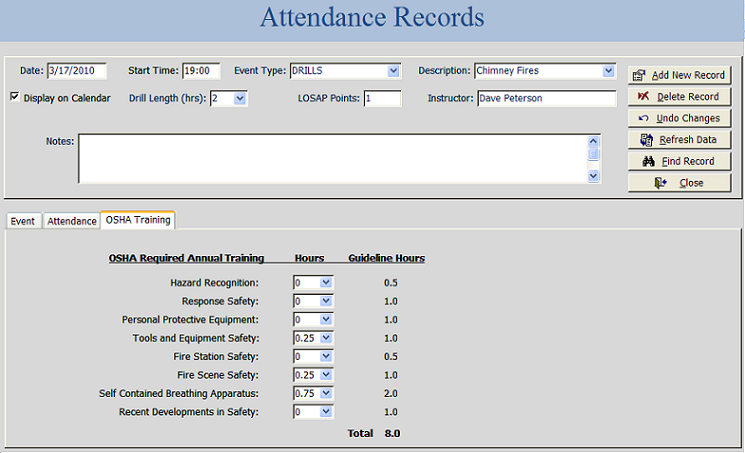Click the Instructor name field
This screenshot has width=745, height=453.
point(545,98)
